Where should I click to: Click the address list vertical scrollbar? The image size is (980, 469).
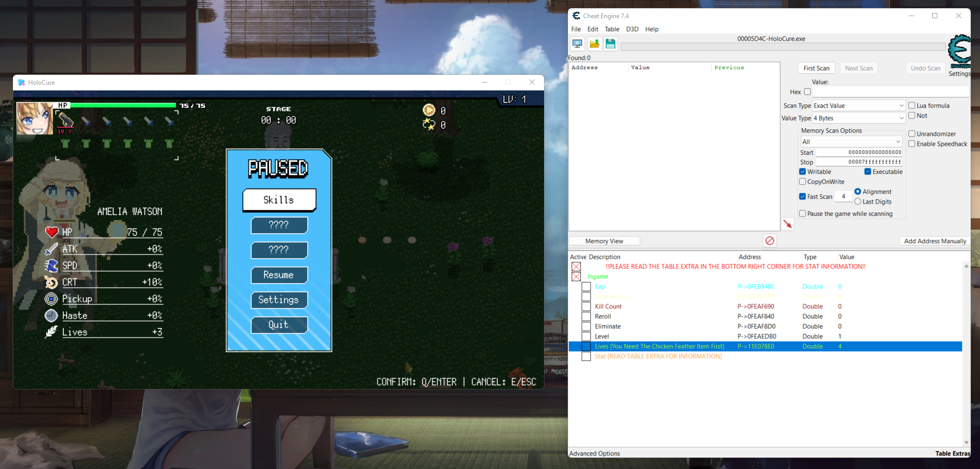966,354
